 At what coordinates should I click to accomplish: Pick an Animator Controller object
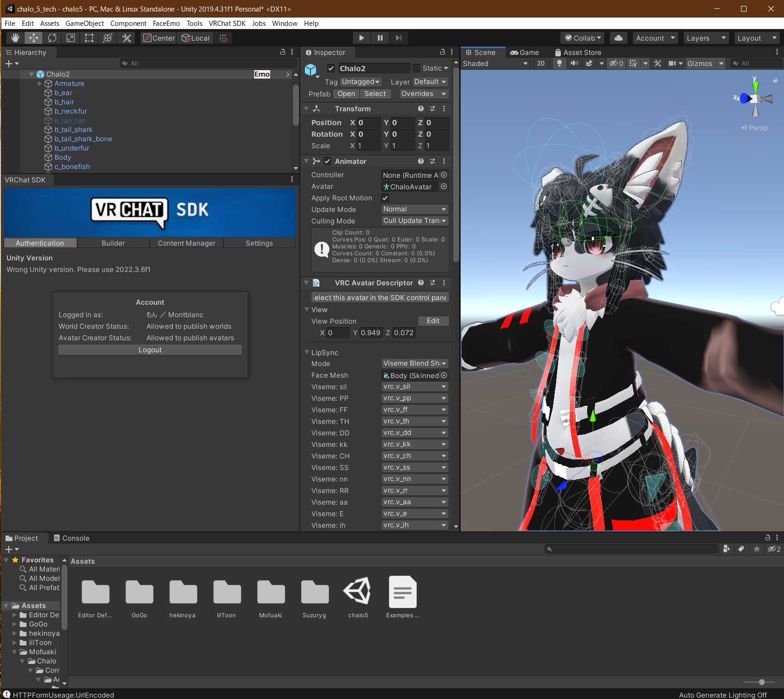point(444,175)
